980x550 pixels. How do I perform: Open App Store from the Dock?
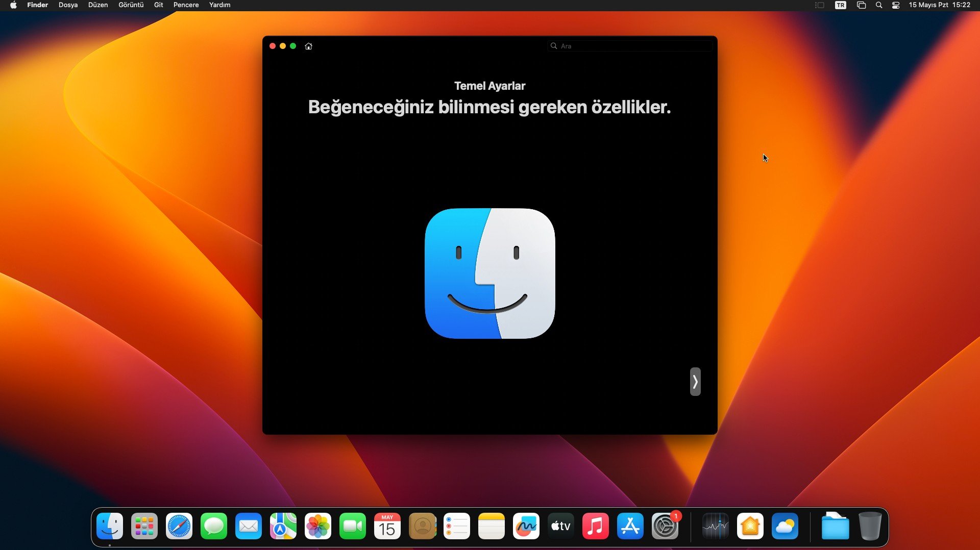630,526
